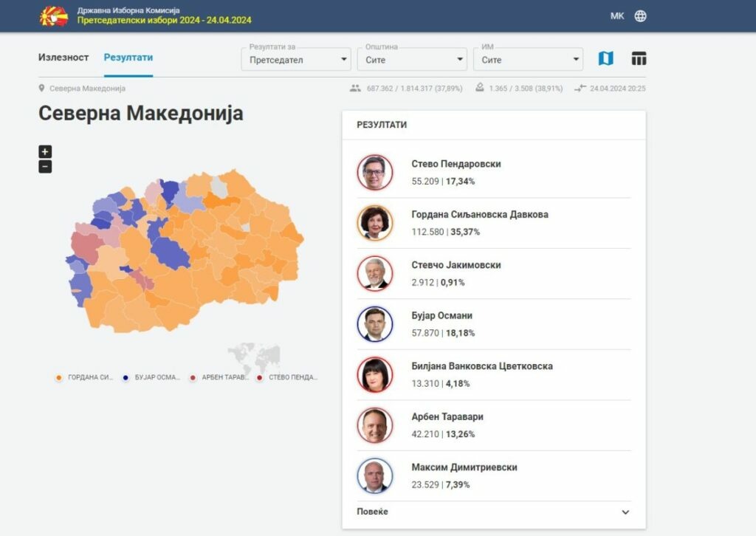Switch to map view icon

click(x=605, y=58)
